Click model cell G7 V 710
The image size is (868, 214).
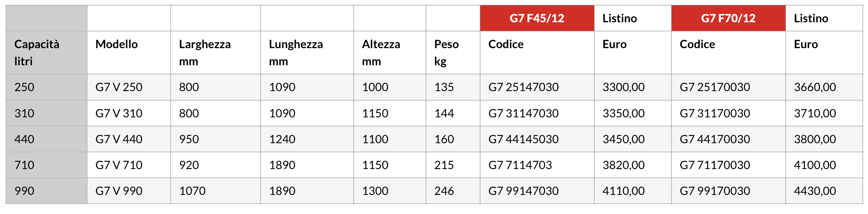tap(129, 165)
